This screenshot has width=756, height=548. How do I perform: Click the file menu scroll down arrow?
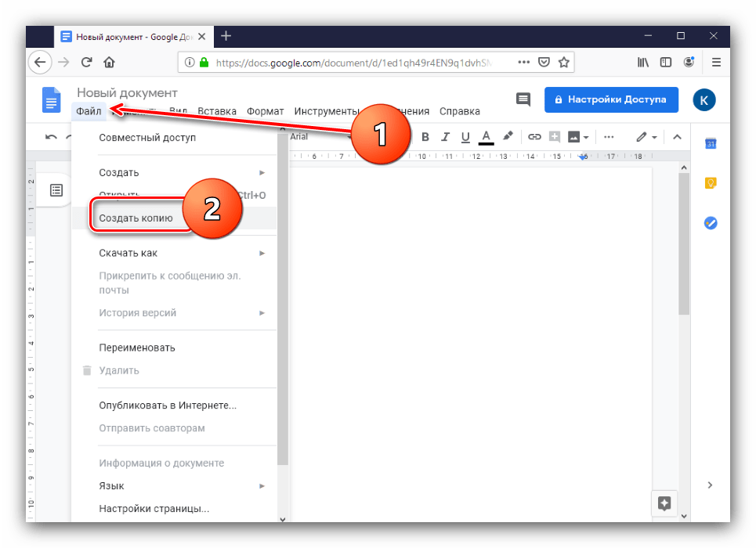283,519
